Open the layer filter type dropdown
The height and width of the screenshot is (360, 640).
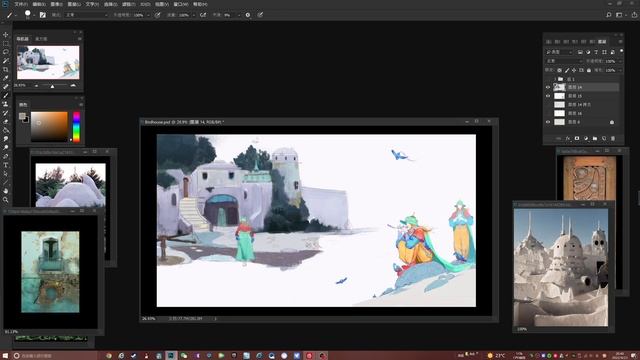pyautogui.click(x=560, y=52)
